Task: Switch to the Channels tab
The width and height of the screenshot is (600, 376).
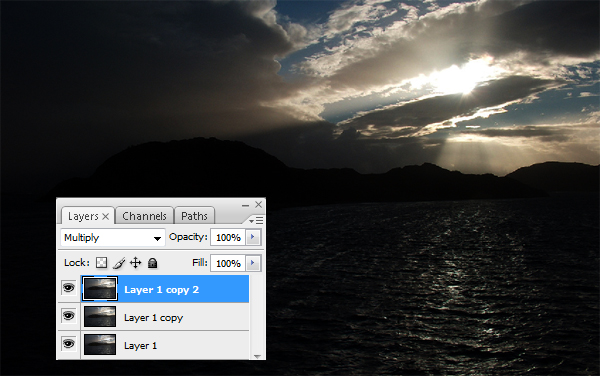Action: coord(144,216)
